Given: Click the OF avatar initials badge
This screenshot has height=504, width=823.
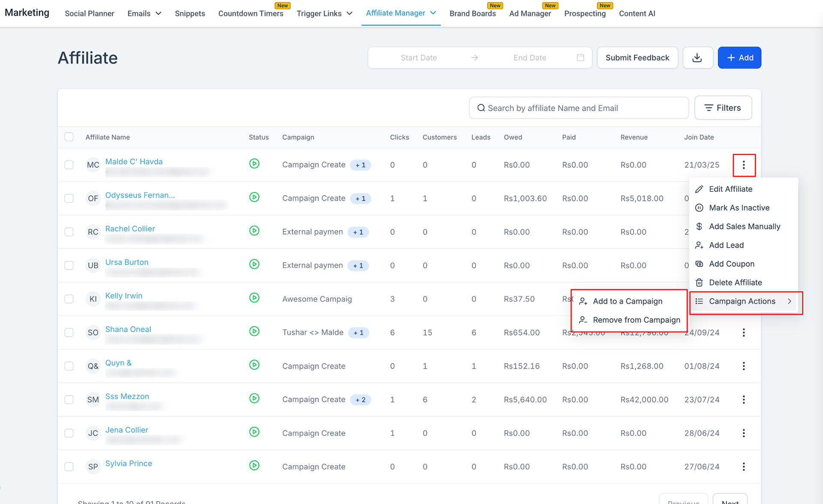Looking at the screenshot, I should coord(93,198).
